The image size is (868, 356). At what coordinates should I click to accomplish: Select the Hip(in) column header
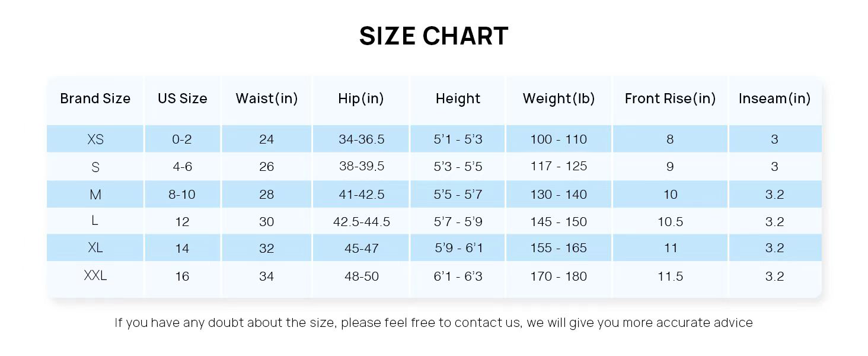[x=361, y=98]
